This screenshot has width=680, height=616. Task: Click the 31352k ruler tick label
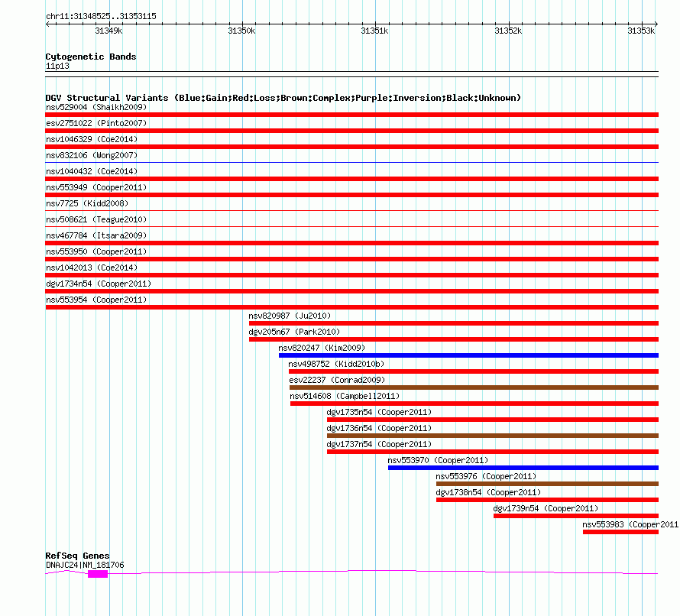pyautogui.click(x=508, y=31)
